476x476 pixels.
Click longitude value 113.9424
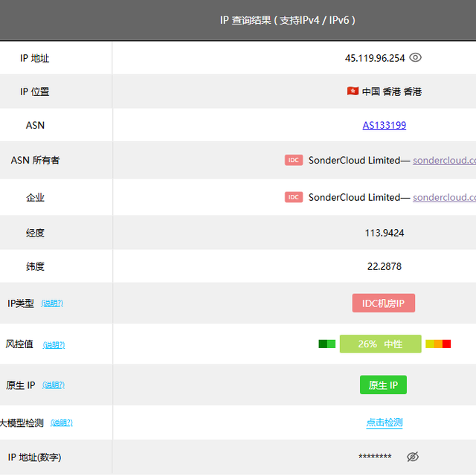385,233
